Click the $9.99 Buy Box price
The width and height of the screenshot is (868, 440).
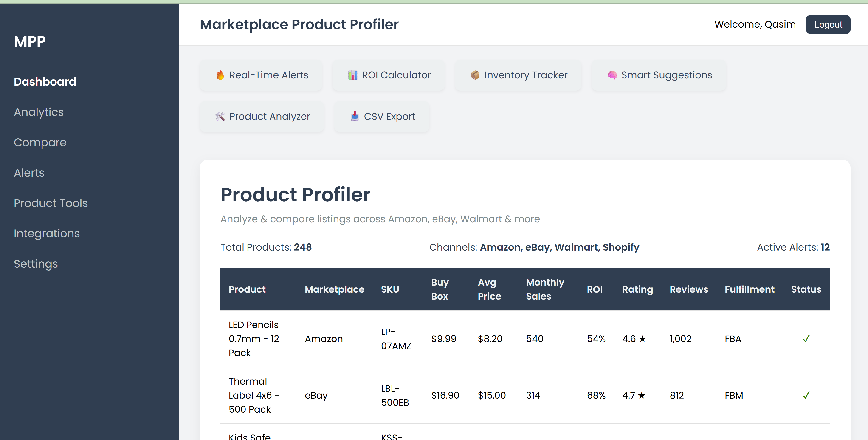pos(444,339)
